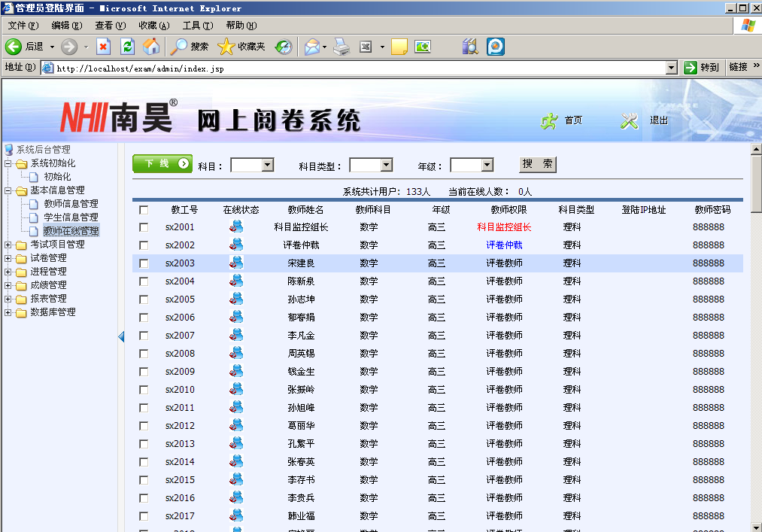Check the box for sx2013 孔繁平

[x=144, y=444]
